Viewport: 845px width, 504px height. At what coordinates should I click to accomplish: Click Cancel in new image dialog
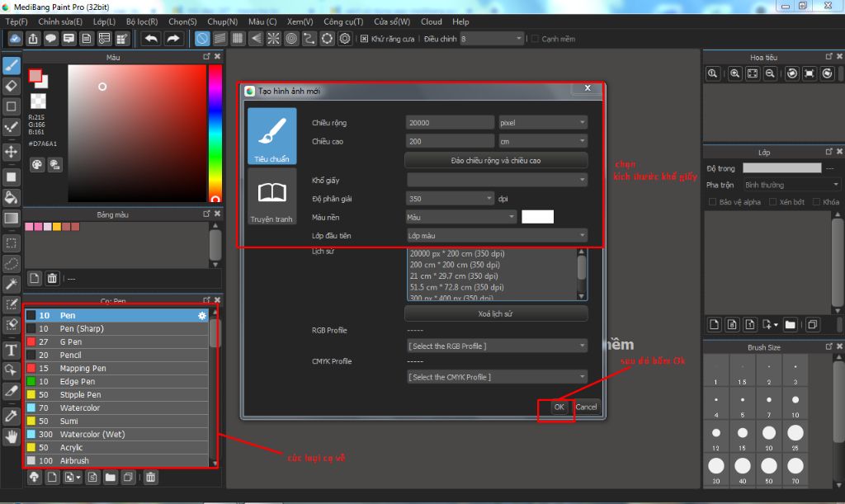click(x=586, y=407)
